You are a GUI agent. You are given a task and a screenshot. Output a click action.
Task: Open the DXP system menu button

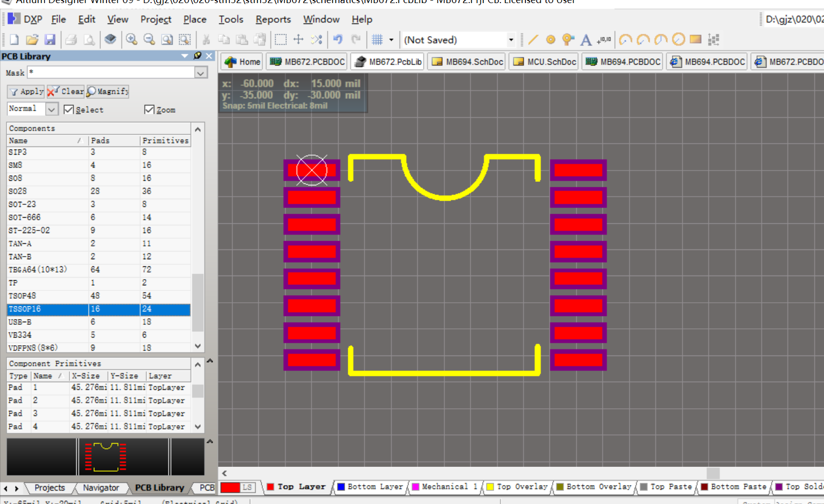tap(25, 19)
